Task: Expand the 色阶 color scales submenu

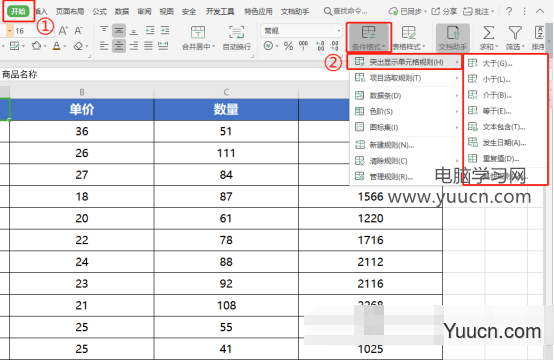Action: 406,111
